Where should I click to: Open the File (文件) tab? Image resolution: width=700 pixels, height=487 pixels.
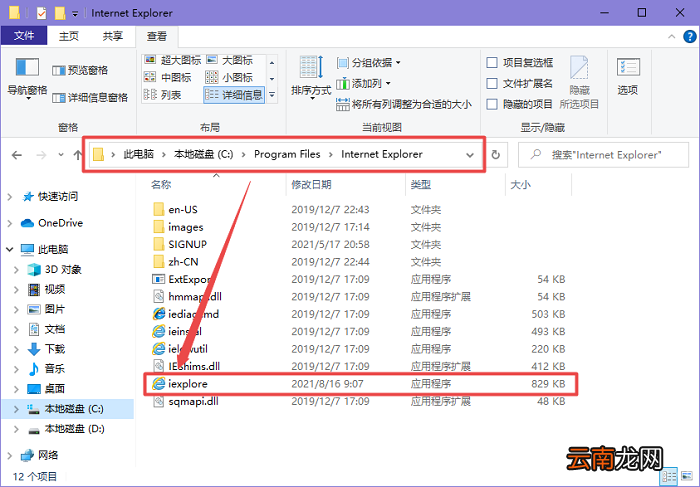tap(24, 36)
